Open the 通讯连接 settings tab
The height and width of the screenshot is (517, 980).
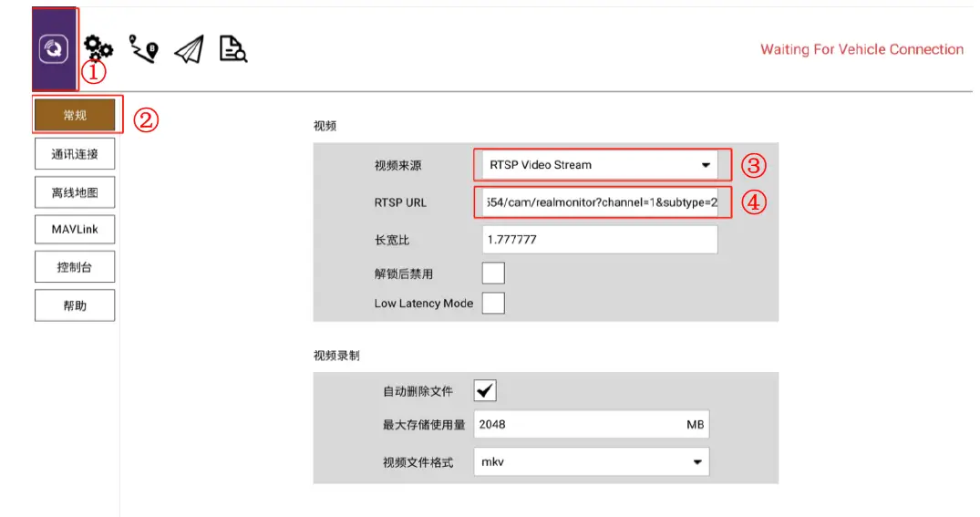pyautogui.click(x=75, y=154)
